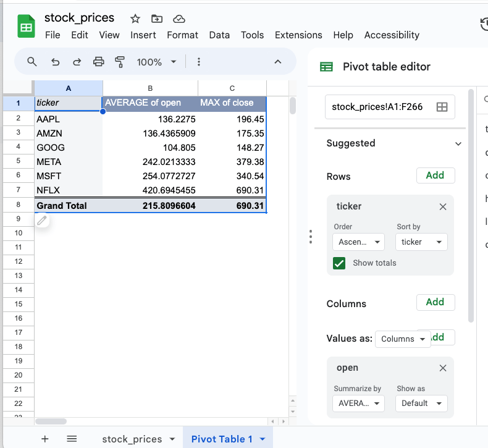Star the stock_prices document
Screen dimensions: 488x448
(135, 19)
